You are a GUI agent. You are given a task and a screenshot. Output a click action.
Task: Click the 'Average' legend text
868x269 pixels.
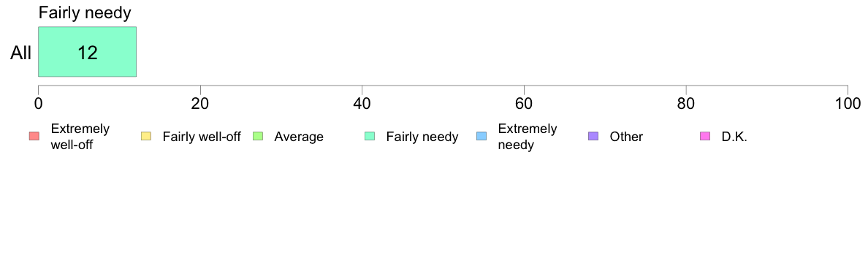(299, 137)
